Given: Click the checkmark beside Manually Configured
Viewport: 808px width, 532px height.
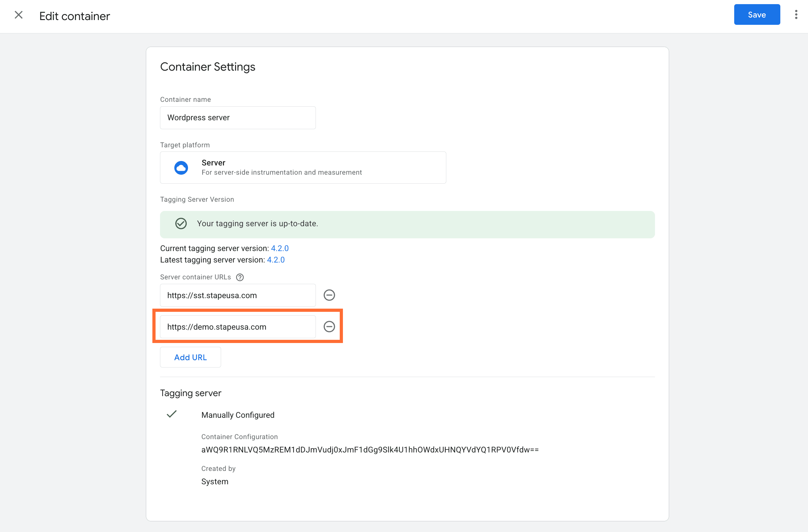Looking at the screenshot, I should [172, 414].
